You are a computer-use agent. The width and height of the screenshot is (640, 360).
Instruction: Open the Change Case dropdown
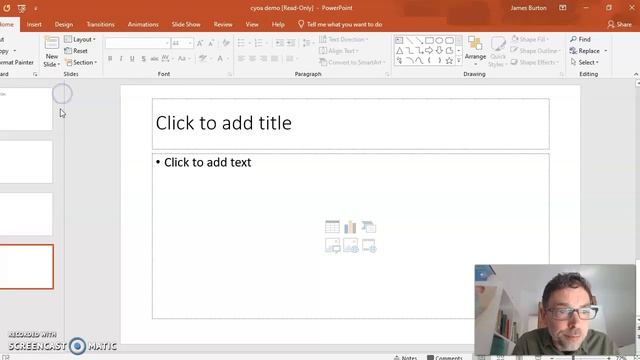point(183,59)
